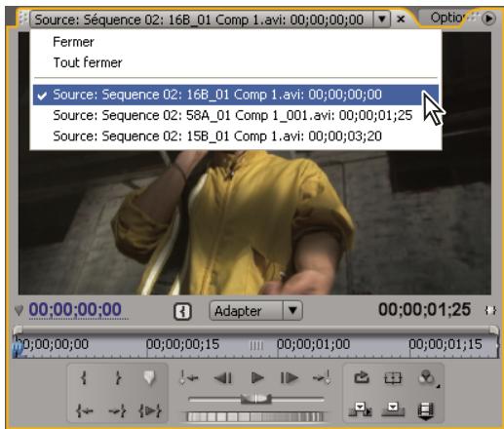Go to next marker

322,377
